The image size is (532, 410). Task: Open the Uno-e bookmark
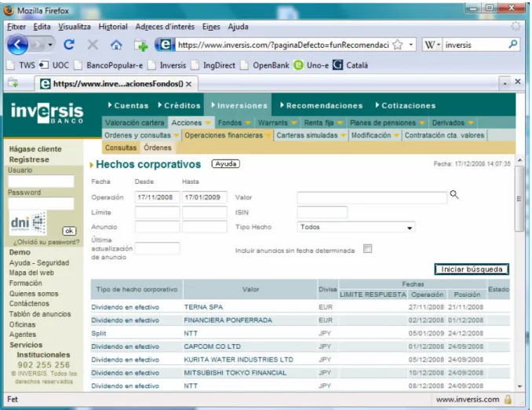[312, 65]
